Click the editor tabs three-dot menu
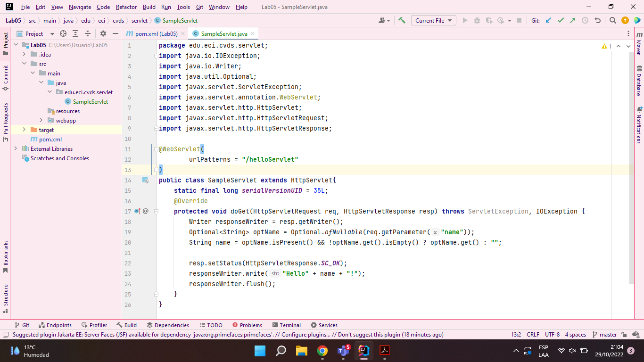Viewport: 644px width, 362px height. pos(628,33)
